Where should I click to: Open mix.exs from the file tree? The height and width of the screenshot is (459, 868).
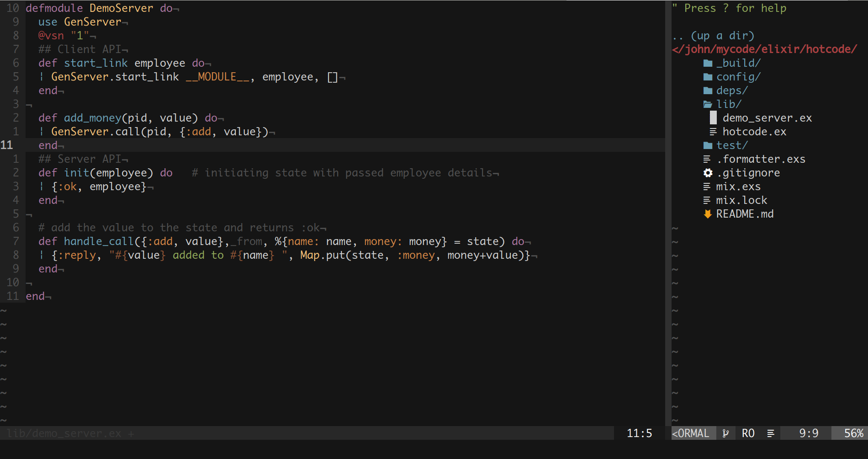pos(738,187)
